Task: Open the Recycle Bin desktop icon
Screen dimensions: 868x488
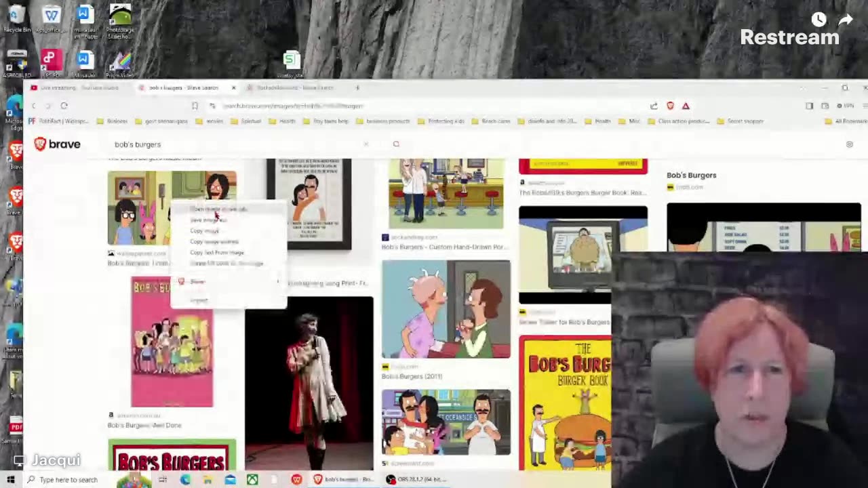Action: pyautogui.click(x=16, y=18)
